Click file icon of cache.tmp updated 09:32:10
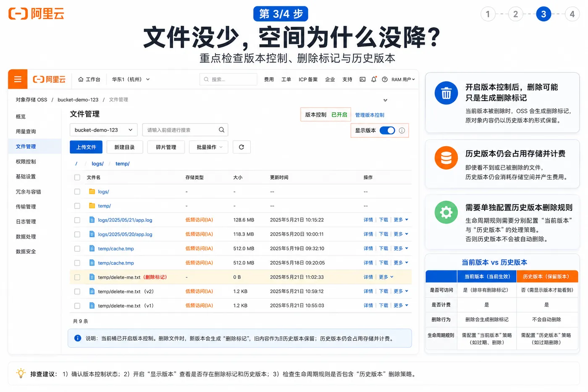 point(92,248)
